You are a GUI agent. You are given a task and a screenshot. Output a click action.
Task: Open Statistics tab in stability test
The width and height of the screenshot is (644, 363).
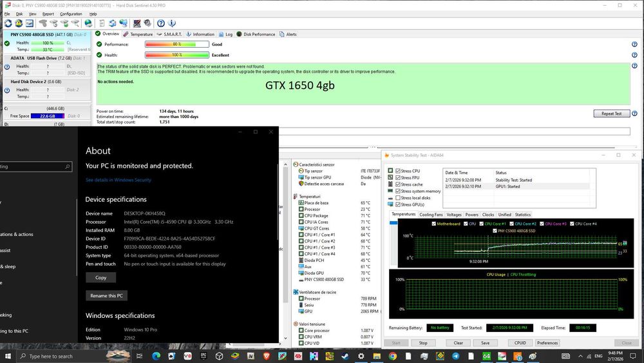[x=522, y=215]
